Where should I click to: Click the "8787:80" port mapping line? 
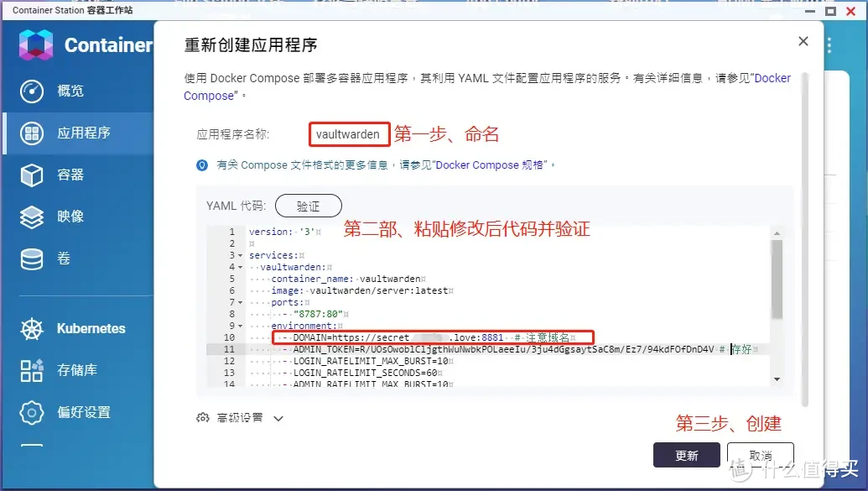click(318, 314)
